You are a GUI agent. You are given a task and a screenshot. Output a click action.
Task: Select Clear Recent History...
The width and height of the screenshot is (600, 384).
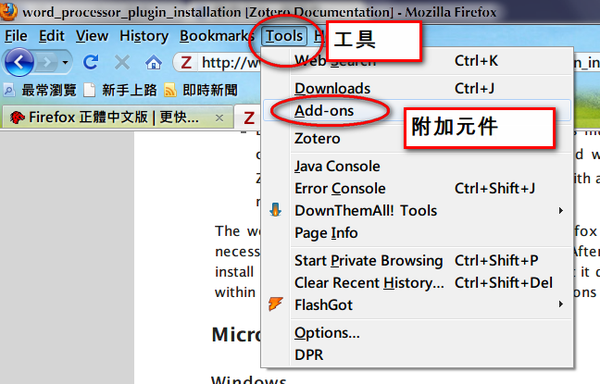click(417, 283)
